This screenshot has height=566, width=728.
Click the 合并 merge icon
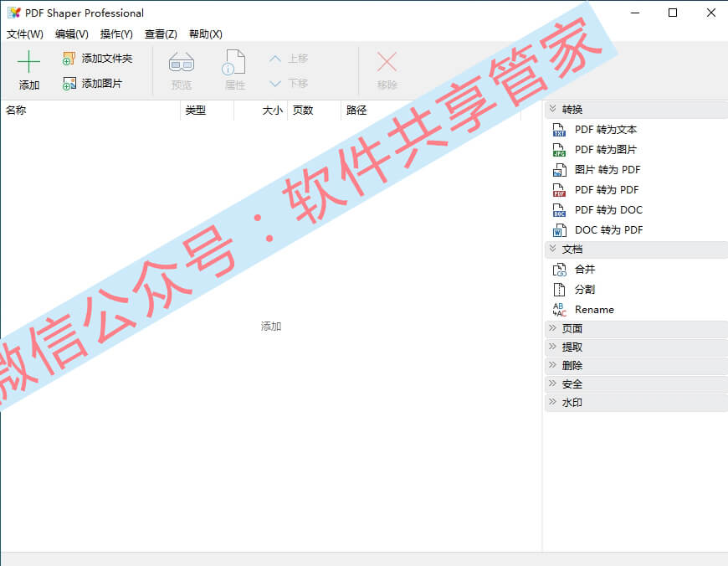pyautogui.click(x=559, y=270)
